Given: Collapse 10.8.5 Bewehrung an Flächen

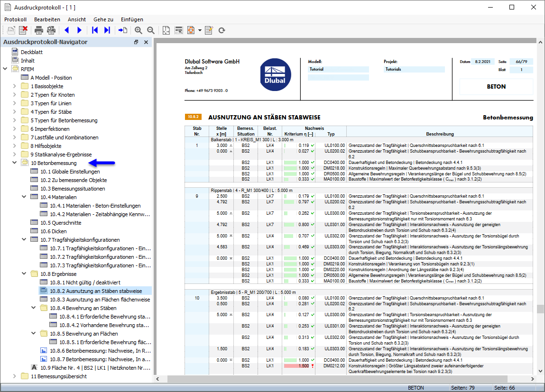Looking at the screenshot, I should 34,333.
